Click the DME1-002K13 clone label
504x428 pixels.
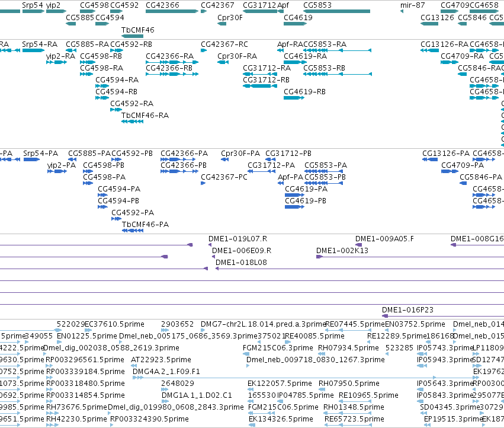click(x=342, y=251)
